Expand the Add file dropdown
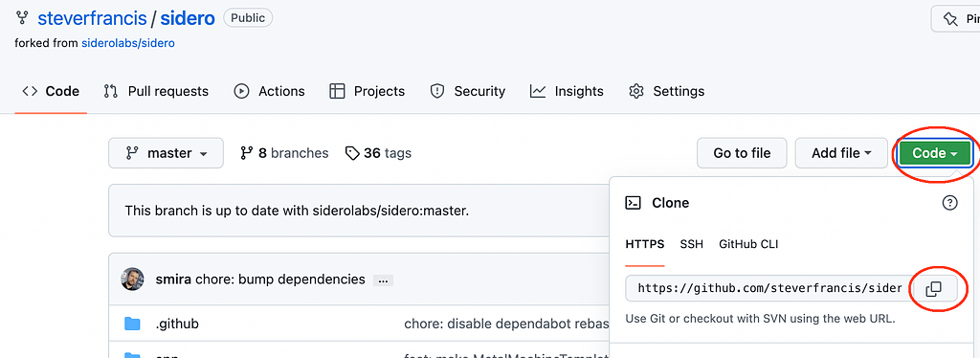980x358 pixels. 841,153
